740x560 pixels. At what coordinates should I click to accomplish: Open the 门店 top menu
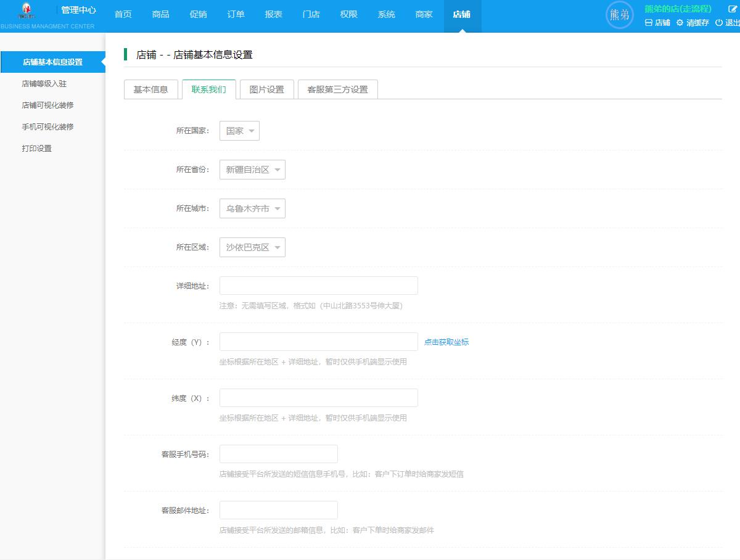click(x=311, y=14)
